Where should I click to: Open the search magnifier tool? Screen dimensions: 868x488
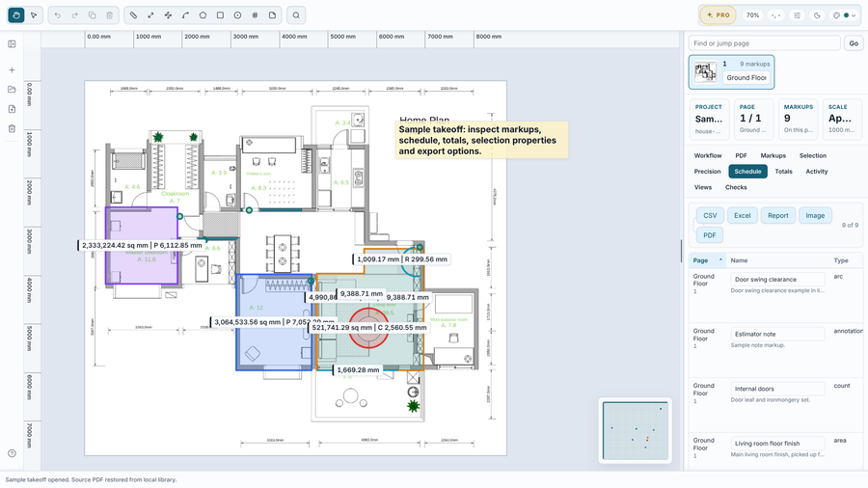(x=296, y=15)
